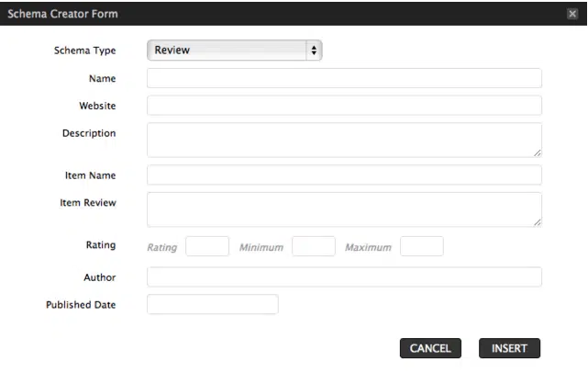Select the Rating value input box
Screen dimensions: 588x372
click(207, 246)
